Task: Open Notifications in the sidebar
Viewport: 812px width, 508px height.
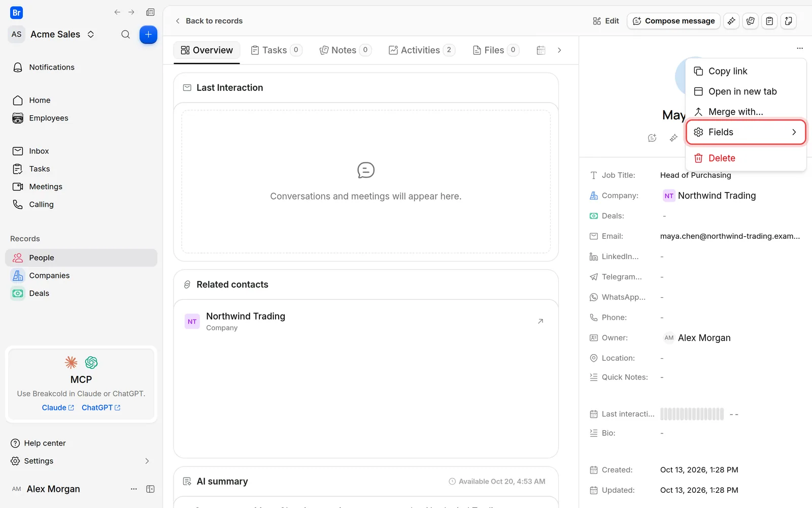Action: click(81, 67)
